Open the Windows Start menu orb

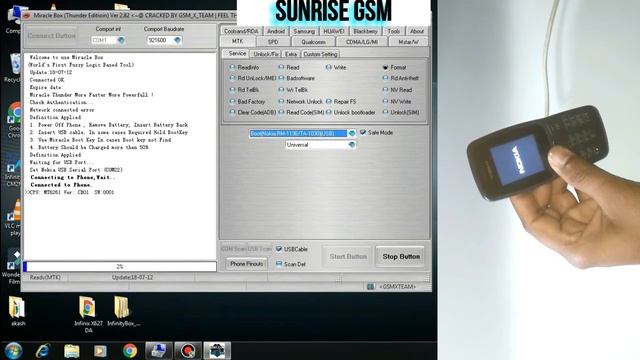tap(13, 351)
